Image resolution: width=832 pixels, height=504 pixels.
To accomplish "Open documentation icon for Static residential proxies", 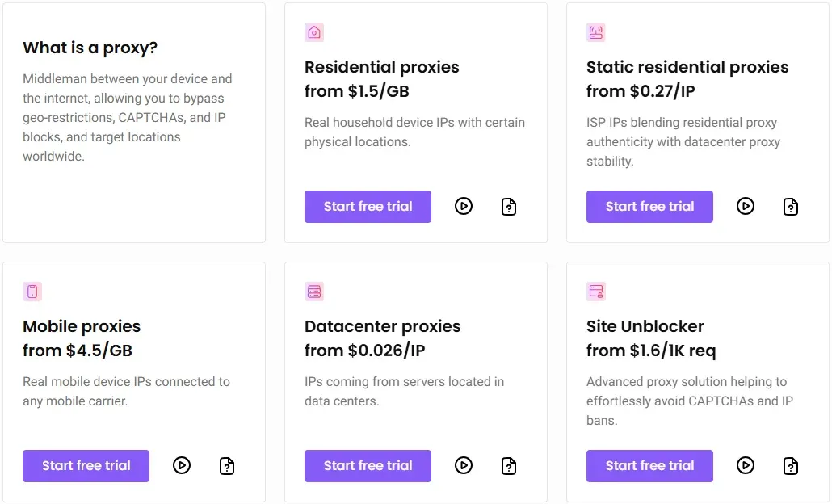I will tap(791, 207).
